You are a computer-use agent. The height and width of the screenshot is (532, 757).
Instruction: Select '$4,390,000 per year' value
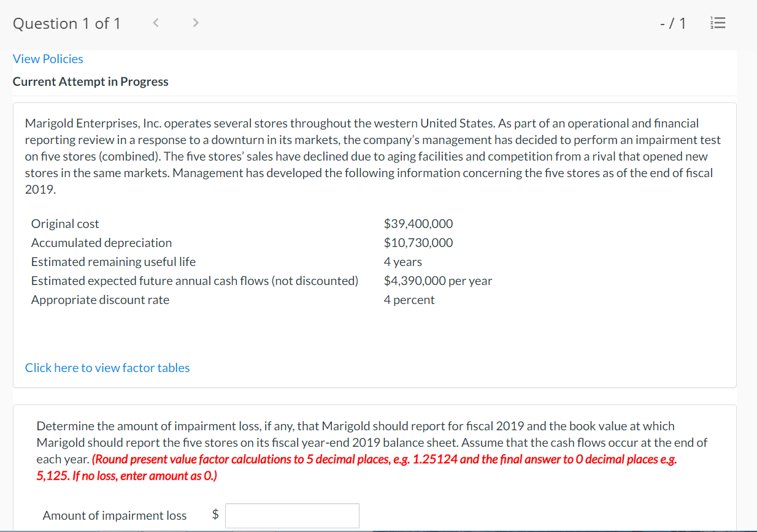tap(438, 281)
